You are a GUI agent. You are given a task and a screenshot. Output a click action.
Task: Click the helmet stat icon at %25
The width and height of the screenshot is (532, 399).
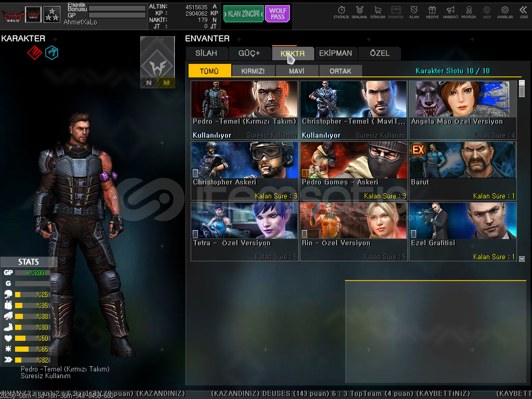pyautogui.click(x=8, y=294)
